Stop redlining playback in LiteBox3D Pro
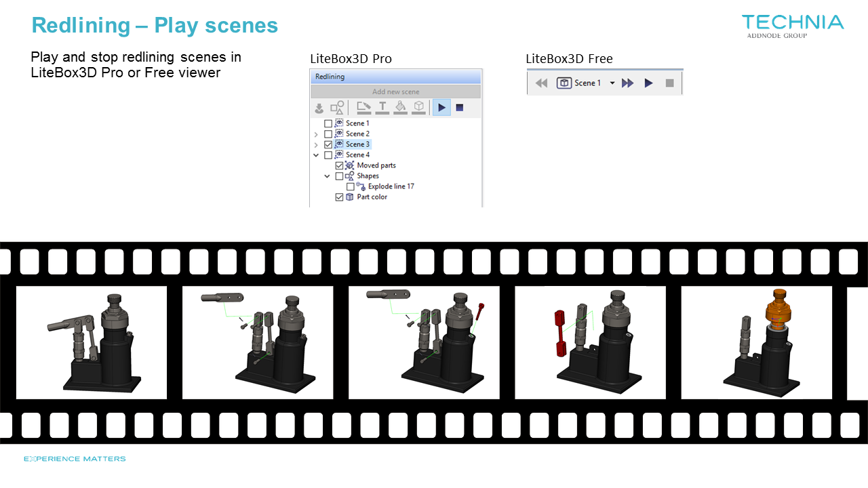Viewport: 868px width, 488px height. click(459, 107)
